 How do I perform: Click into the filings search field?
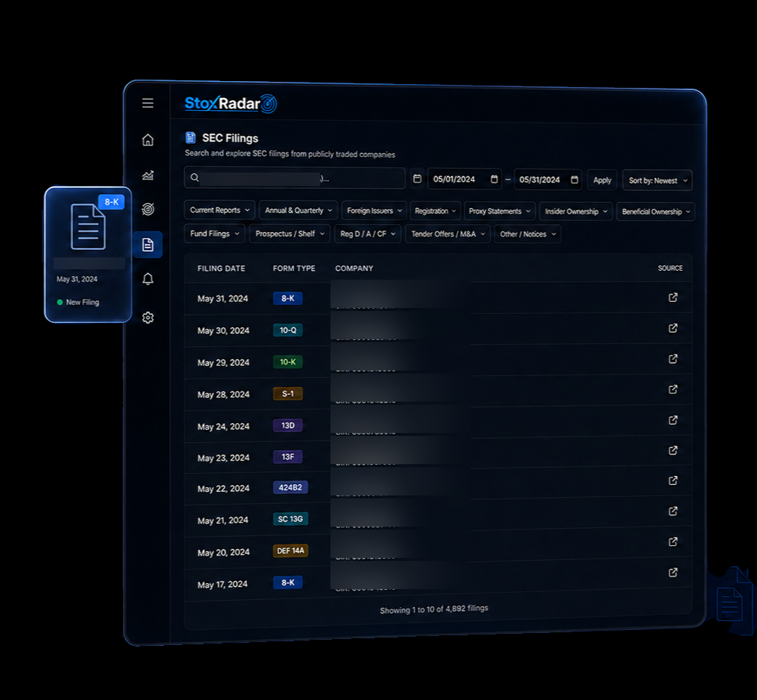(295, 178)
